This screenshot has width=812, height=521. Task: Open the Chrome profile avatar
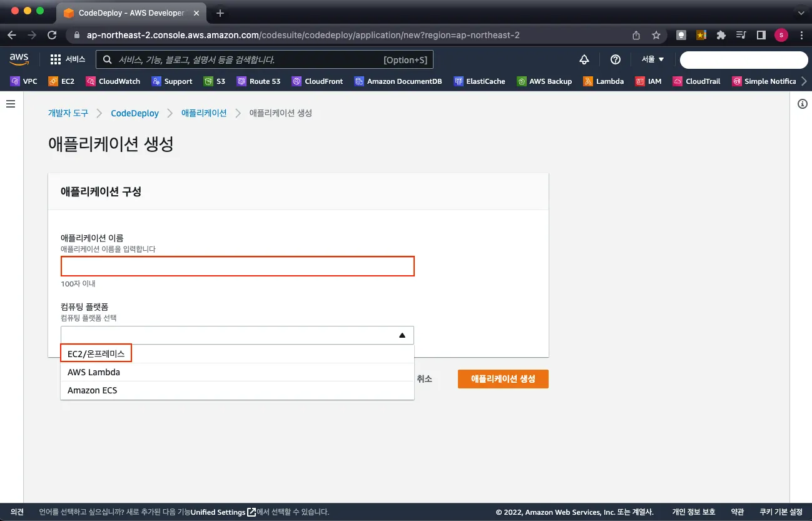pyautogui.click(x=781, y=35)
